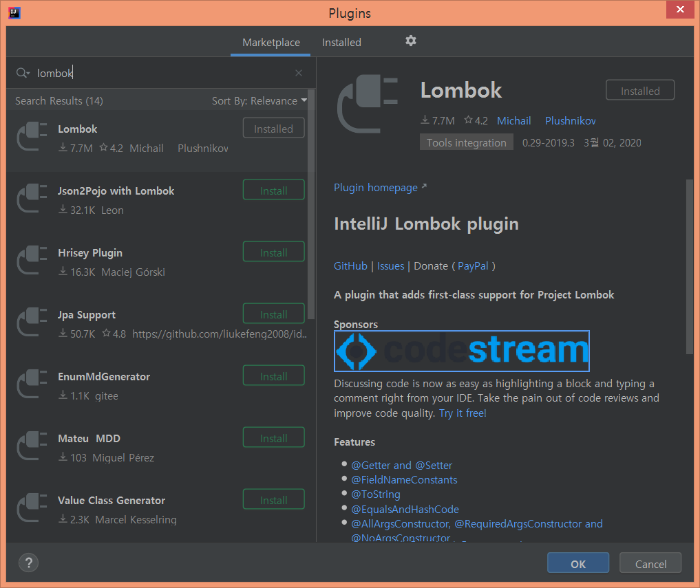Click the EnumMdGenerator plugin icon

pos(32,384)
